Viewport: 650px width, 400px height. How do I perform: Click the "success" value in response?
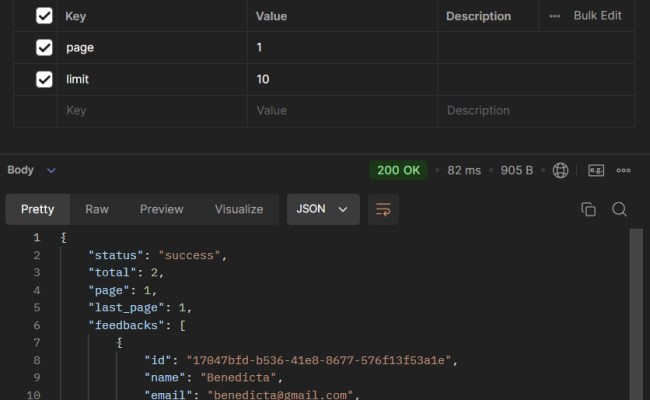point(189,255)
